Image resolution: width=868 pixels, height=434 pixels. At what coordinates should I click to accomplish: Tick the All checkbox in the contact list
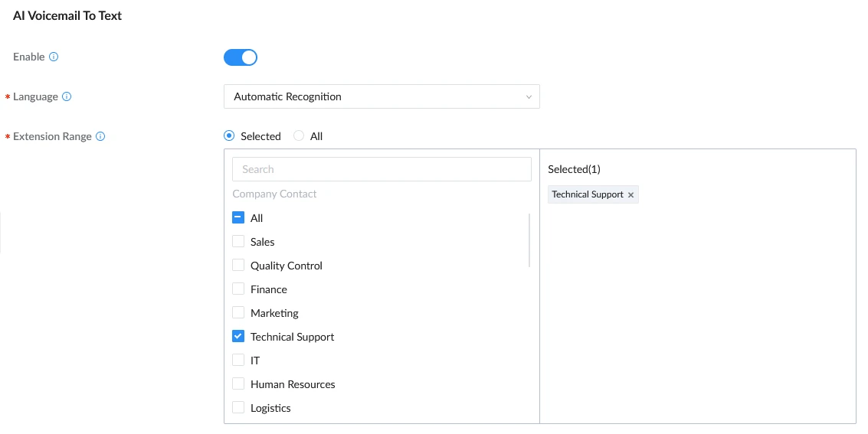(x=238, y=217)
